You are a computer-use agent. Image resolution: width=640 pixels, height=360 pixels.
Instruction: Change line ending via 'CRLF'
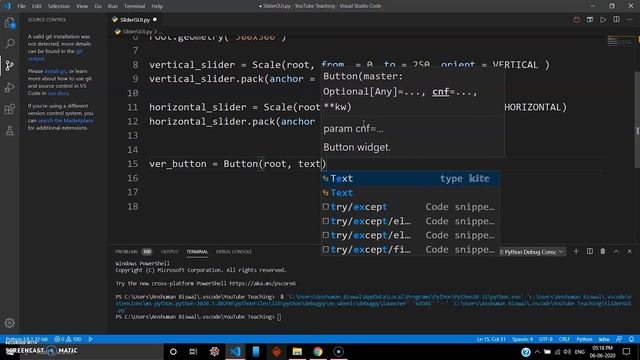(564, 339)
